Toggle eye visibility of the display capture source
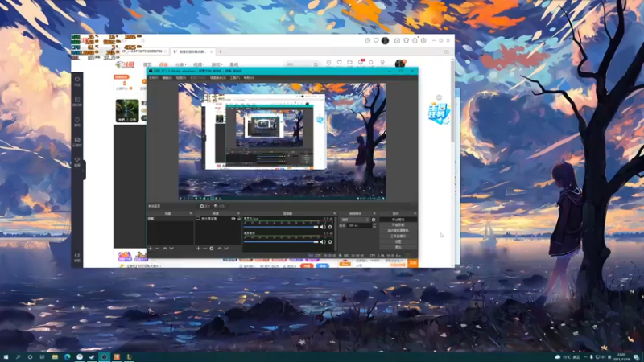This screenshot has width=644, height=362. coord(233,219)
